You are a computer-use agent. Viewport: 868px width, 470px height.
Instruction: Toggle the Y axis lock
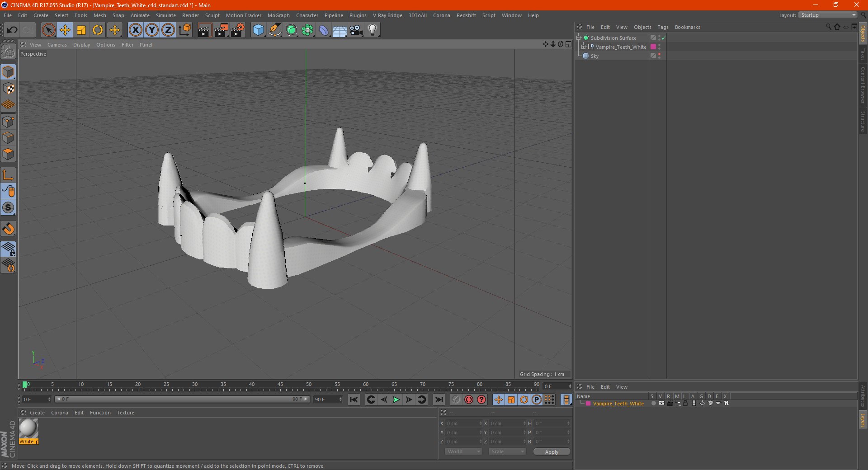[152, 30]
